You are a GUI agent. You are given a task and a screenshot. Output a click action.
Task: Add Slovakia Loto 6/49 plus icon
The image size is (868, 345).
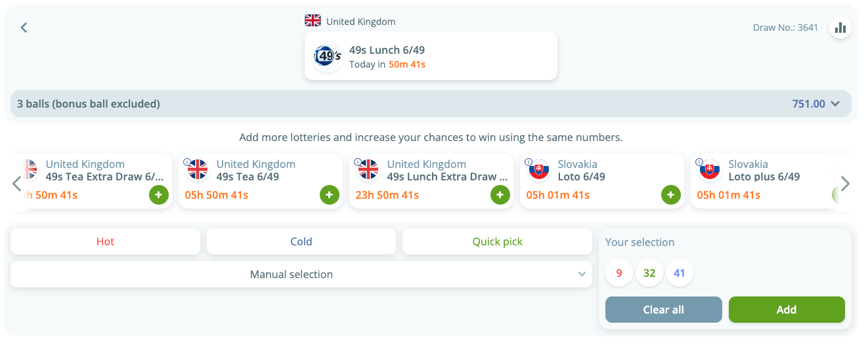pos(670,195)
